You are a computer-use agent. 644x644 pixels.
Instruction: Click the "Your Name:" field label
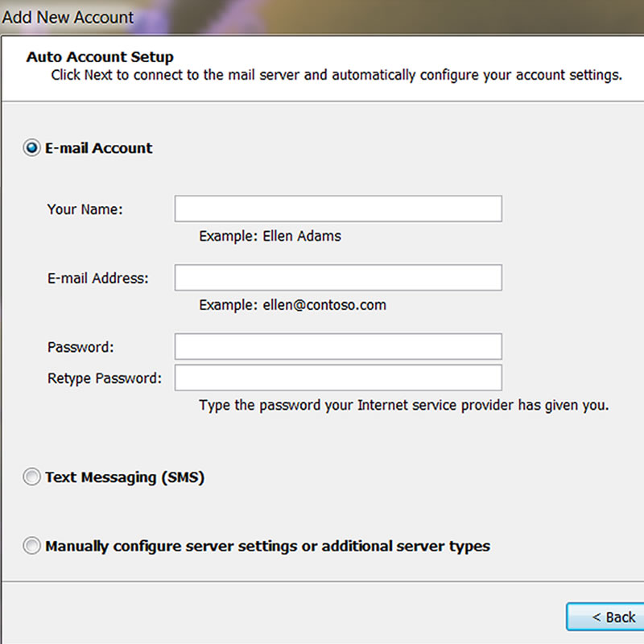85,209
